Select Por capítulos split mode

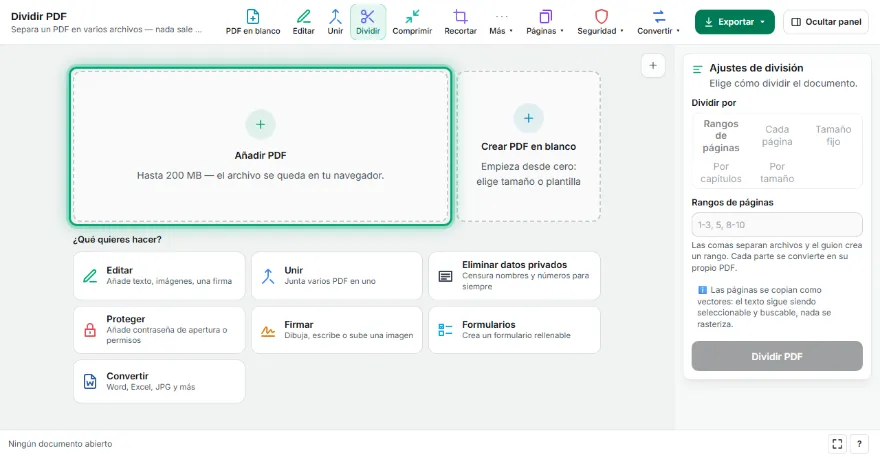(x=721, y=172)
